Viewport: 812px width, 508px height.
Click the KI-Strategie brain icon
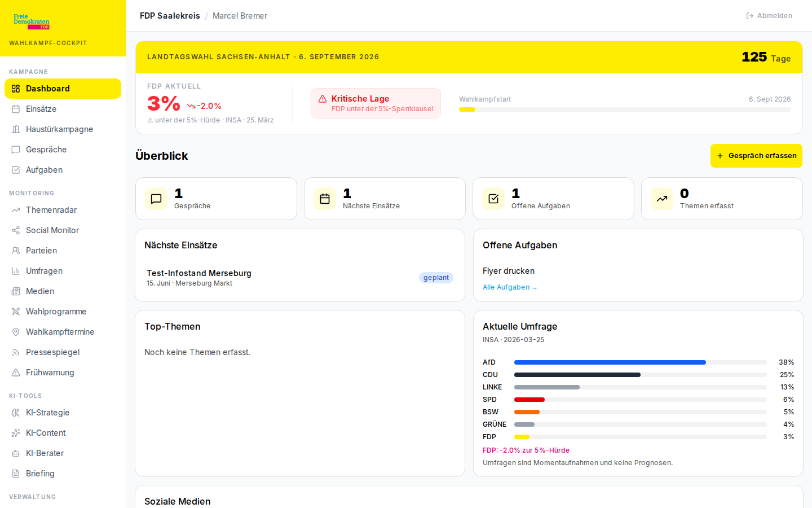16,413
